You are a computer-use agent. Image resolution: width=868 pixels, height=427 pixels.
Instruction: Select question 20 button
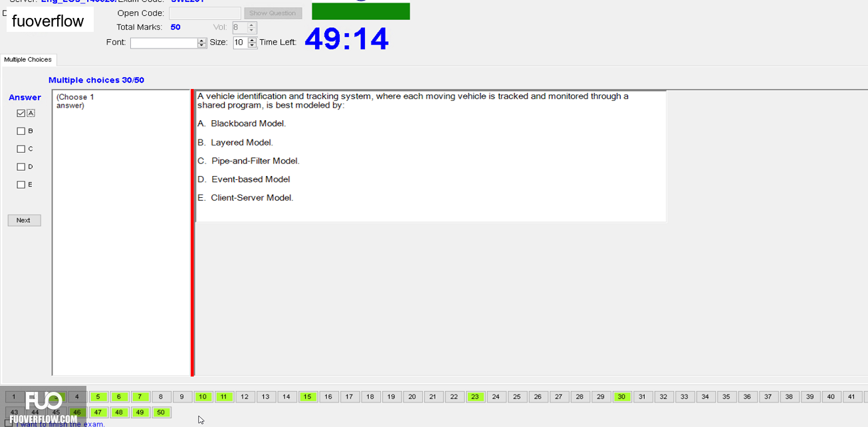coord(412,397)
